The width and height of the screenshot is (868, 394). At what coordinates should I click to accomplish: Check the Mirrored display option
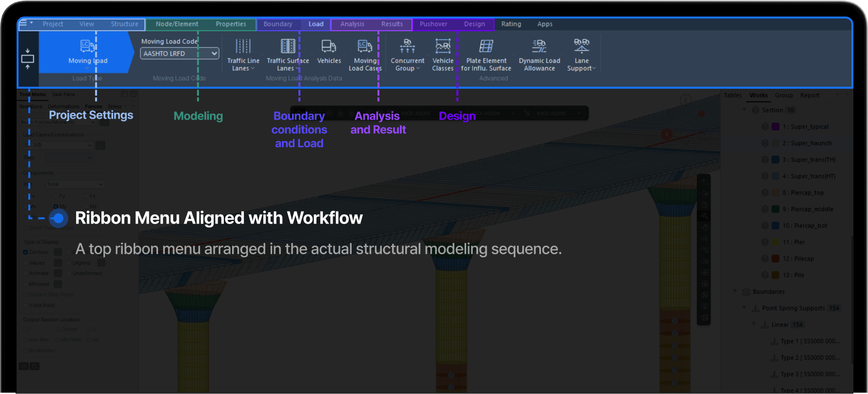(26, 284)
